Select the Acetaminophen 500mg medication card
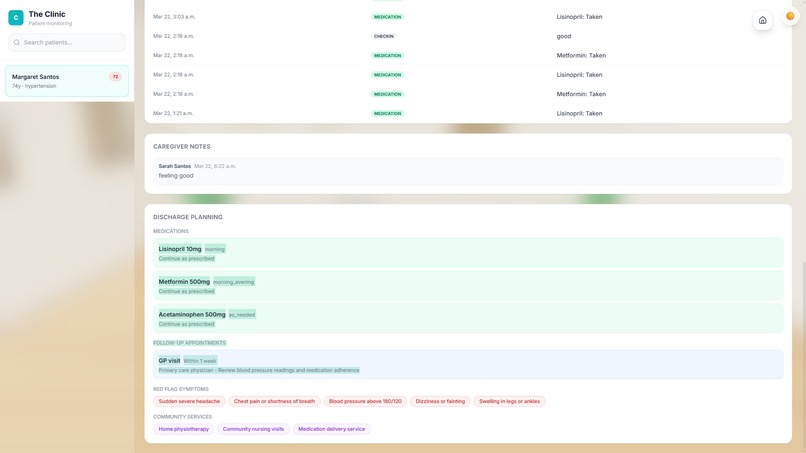The width and height of the screenshot is (806, 453). point(468,318)
